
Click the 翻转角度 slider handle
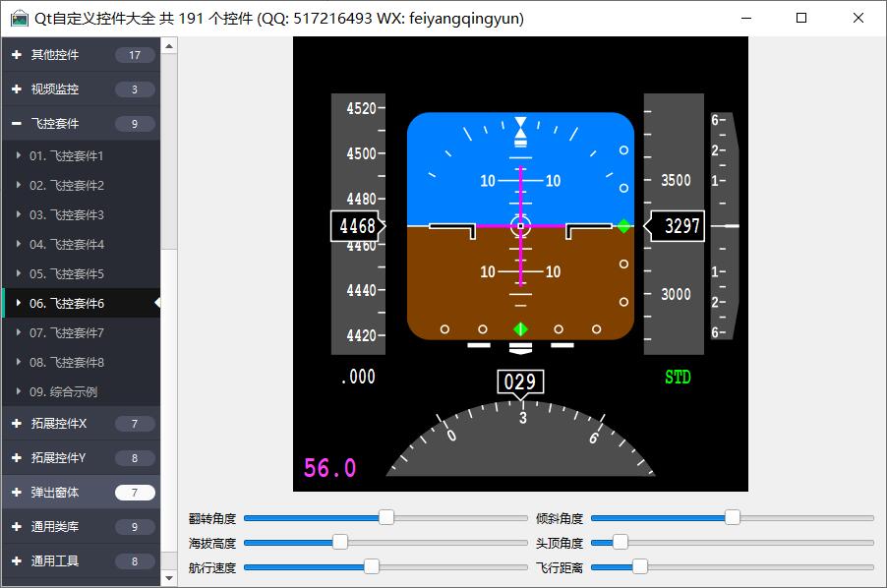point(386,518)
